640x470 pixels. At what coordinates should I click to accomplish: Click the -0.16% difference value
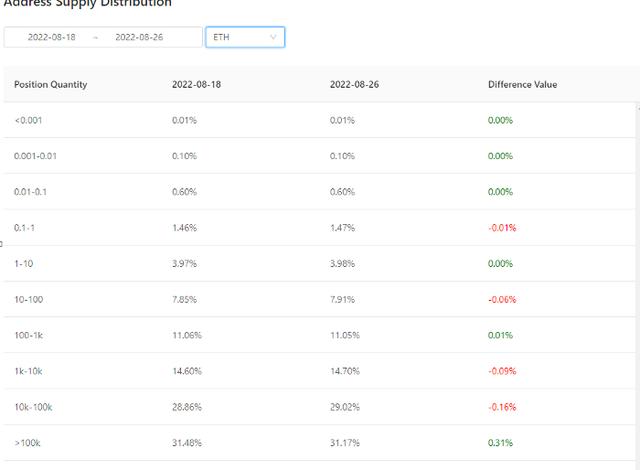502,407
